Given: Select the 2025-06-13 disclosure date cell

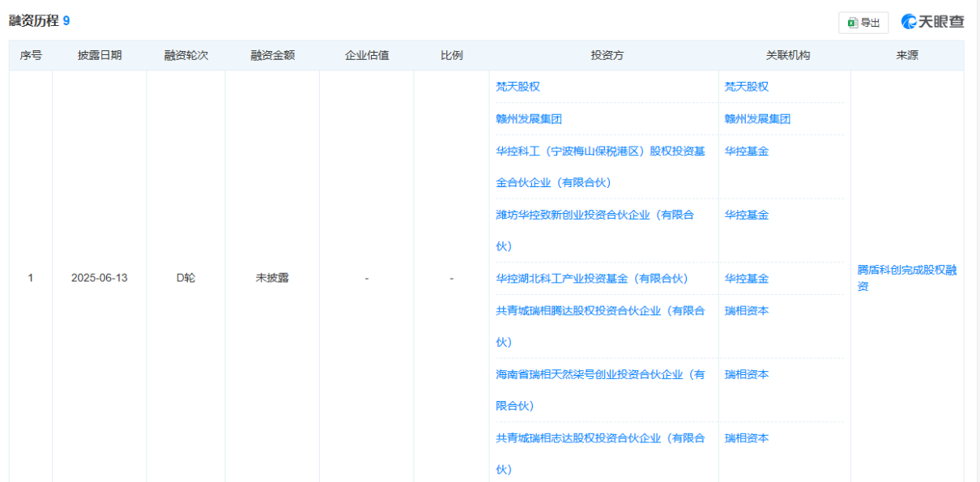Looking at the screenshot, I should (100, 278).
